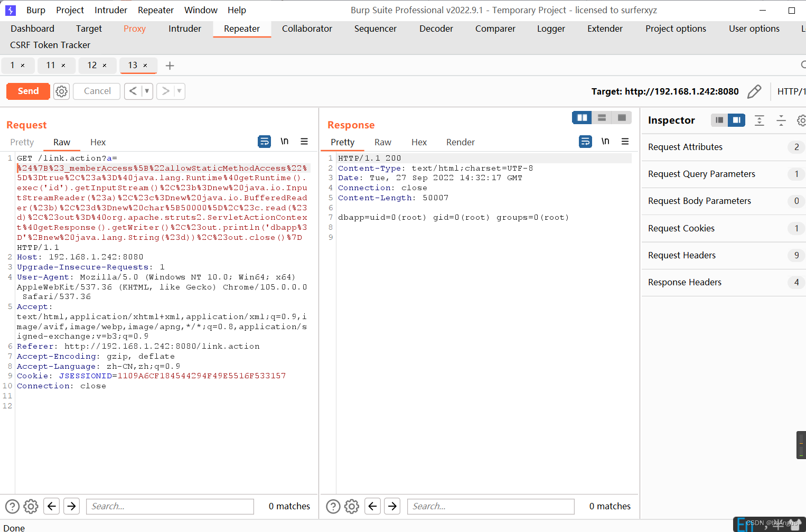The width and height of the screenshot is (806, 532).
Task: Switch to top-bottom layout view
Action: [602, 117]
